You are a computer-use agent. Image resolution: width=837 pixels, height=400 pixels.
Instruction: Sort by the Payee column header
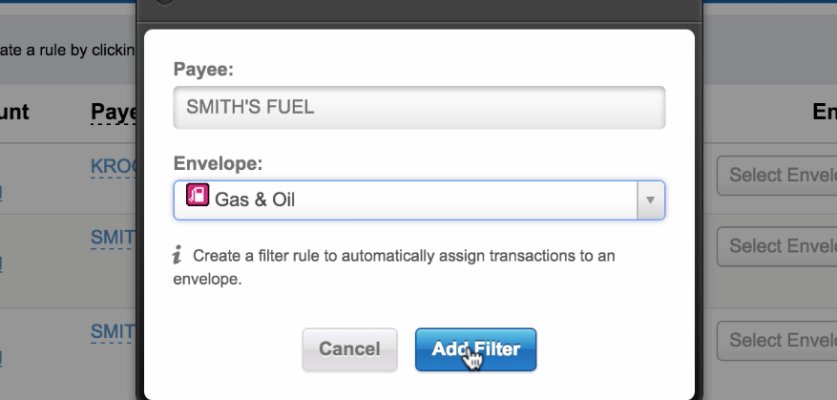114,112
